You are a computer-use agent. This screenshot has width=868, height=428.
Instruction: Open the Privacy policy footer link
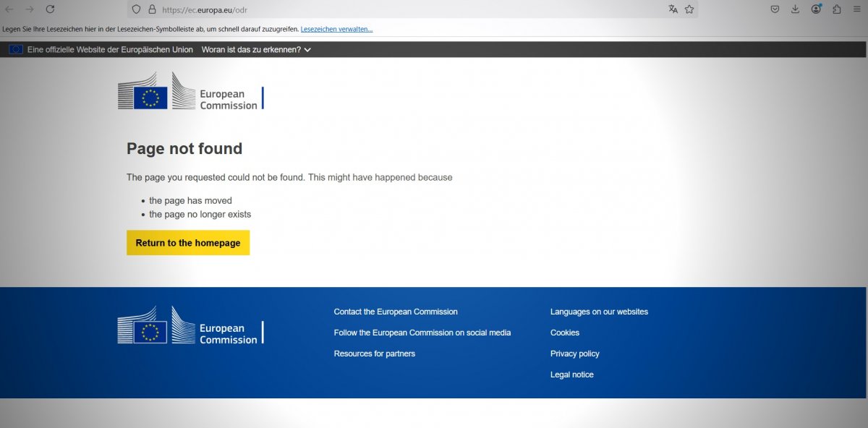pyautogui.click(x=574, y=354)
